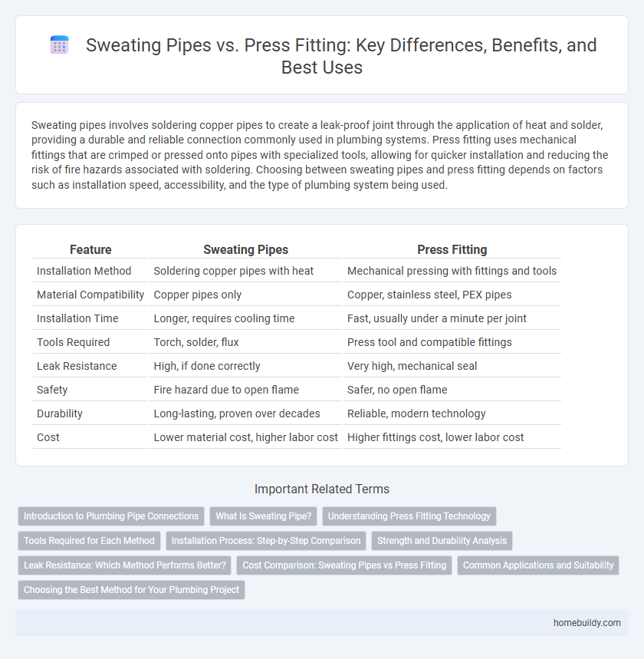Open "Common Applications and Suitability"
Image resolution: width=644 pixels, height=659 pixels.
tap(538, 565)
